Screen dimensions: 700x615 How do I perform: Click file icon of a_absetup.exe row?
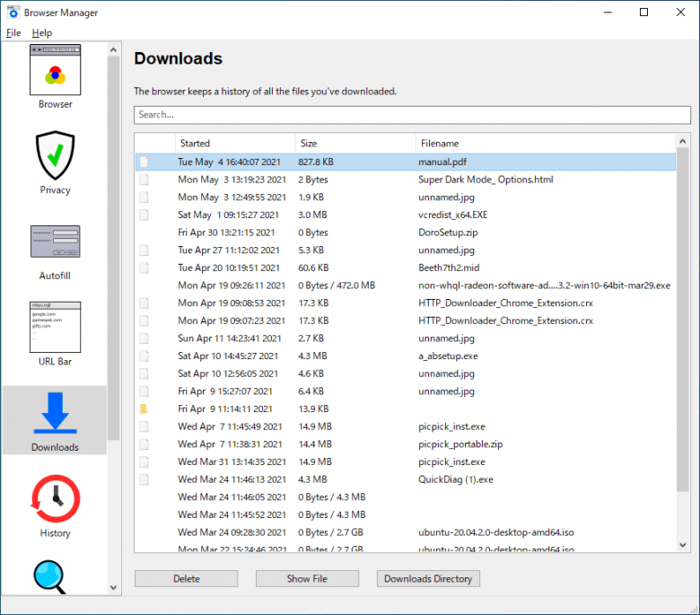click(x=144, y=356)
